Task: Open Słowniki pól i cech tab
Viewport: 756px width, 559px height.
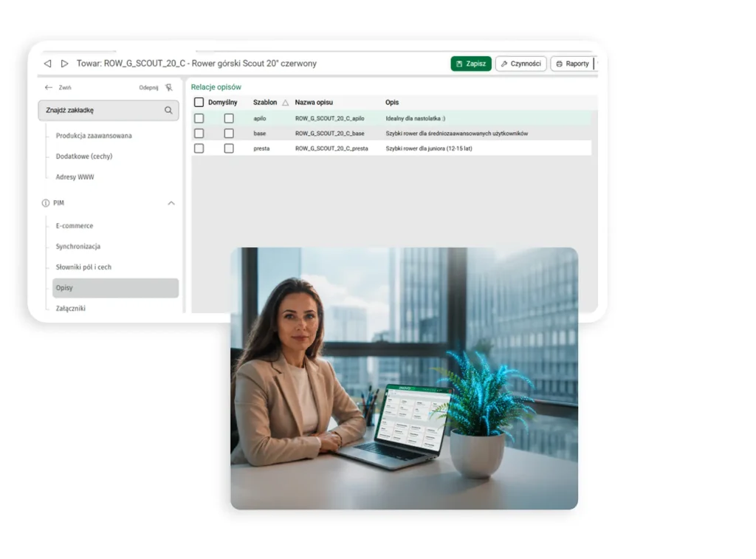Action: (x=83, y=267)
